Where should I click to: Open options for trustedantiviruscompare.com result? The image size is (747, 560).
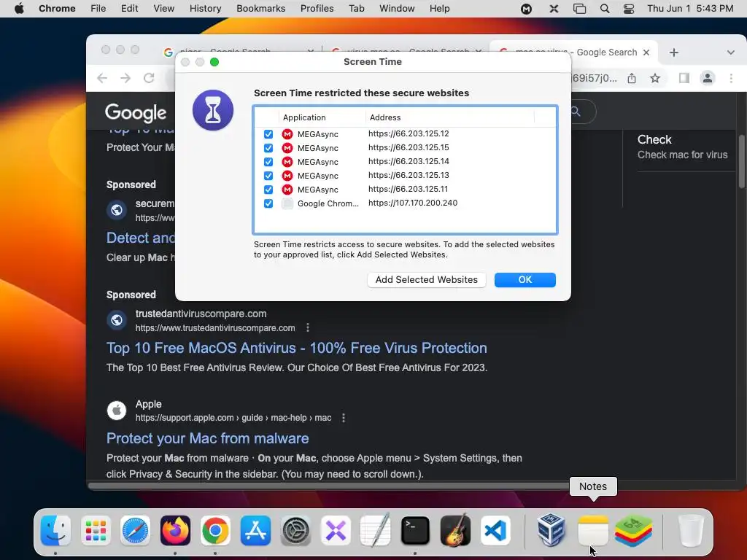(x=308, y=327)
